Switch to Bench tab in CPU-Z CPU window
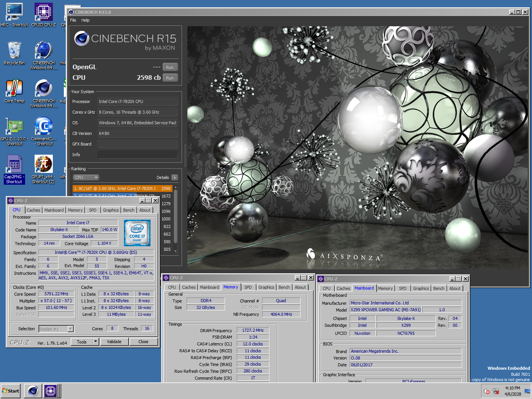Image resolution: width=532 pixels, height=399 pixels. [x=129, y=210]
